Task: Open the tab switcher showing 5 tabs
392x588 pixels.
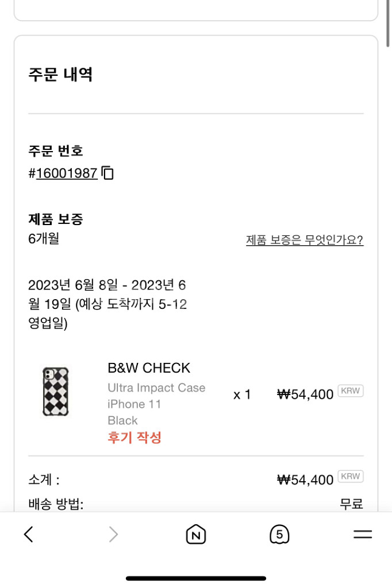Action: [x=279, y=534]
